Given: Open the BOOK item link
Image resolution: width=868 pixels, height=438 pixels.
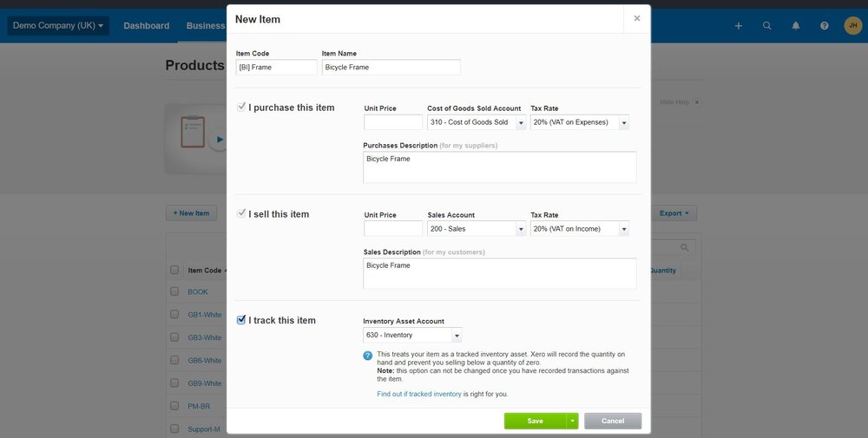Looking at the screenshot, I should (x=198, y=292).
